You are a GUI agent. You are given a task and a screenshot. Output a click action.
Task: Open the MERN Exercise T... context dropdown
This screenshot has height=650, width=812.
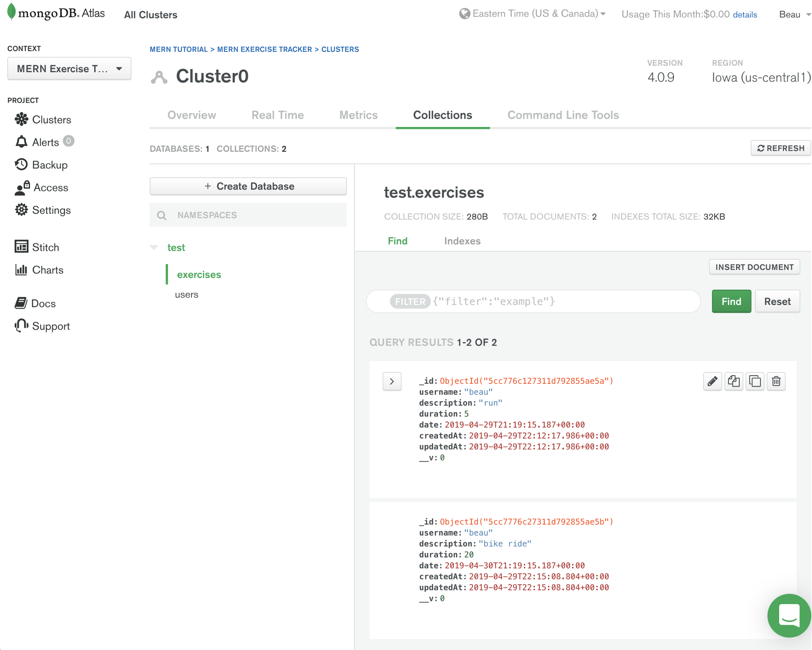point(69,69)
